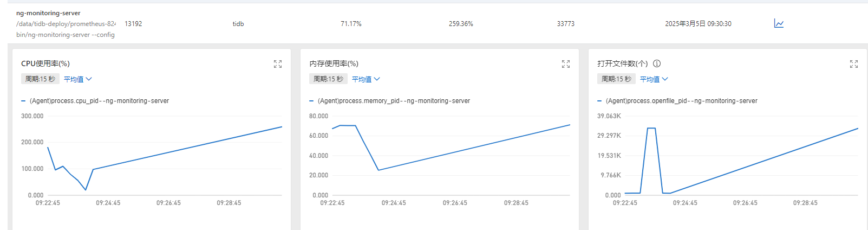
Task: Click the 09:24:45 tick on the CPU chart axis
Action: pos(108,203)
